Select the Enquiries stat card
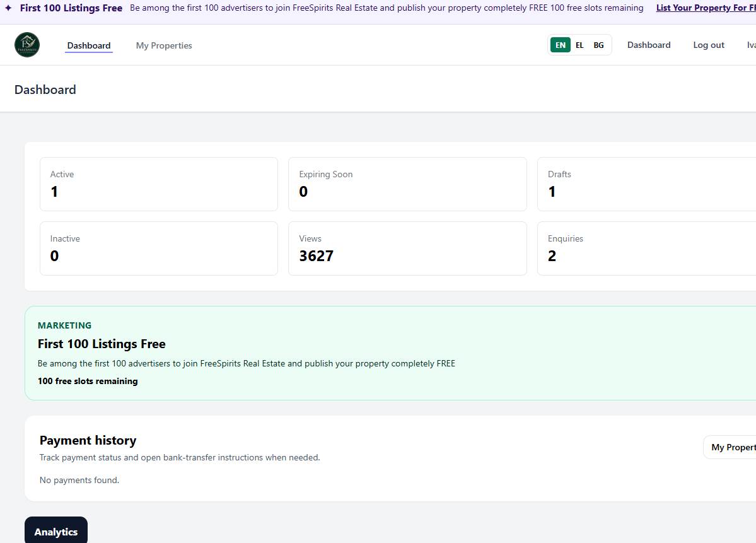The image size is (756, 543). click(x=646, y=248)
